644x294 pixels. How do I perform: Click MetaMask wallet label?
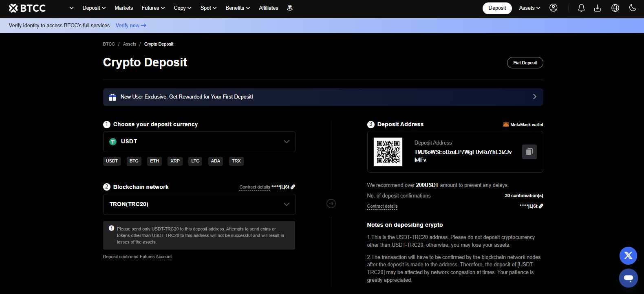pos(527,125)
